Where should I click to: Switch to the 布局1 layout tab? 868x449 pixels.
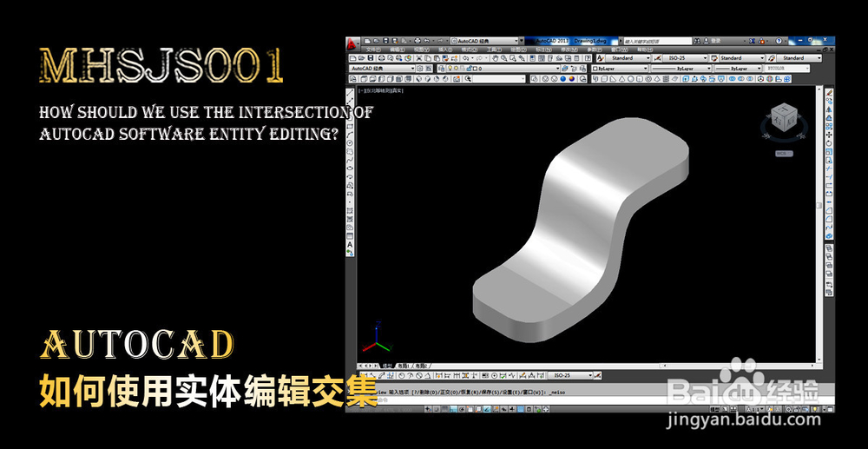tap(403, 366)
